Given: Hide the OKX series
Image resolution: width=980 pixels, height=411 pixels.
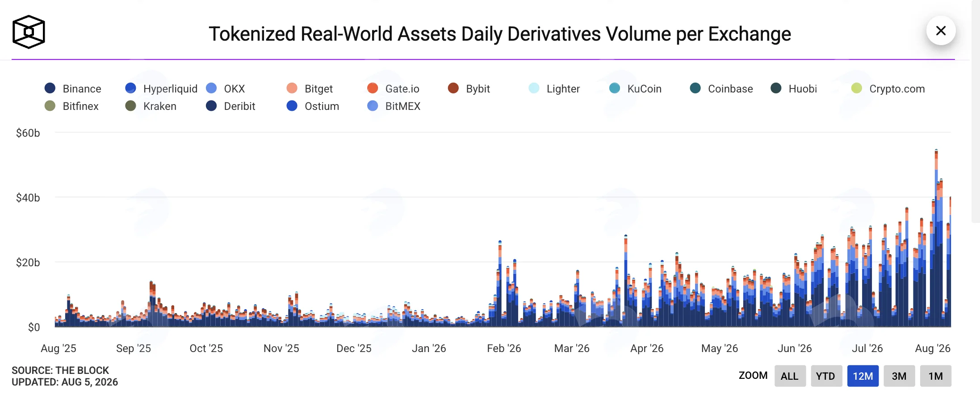Looking at the screenshot, I should pos(226,88).
